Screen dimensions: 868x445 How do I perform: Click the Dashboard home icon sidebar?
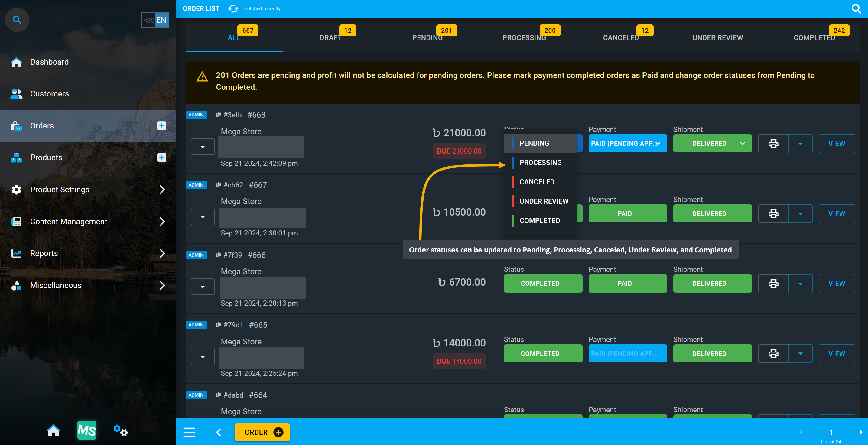pyautogui.click(x=16, y=62)
